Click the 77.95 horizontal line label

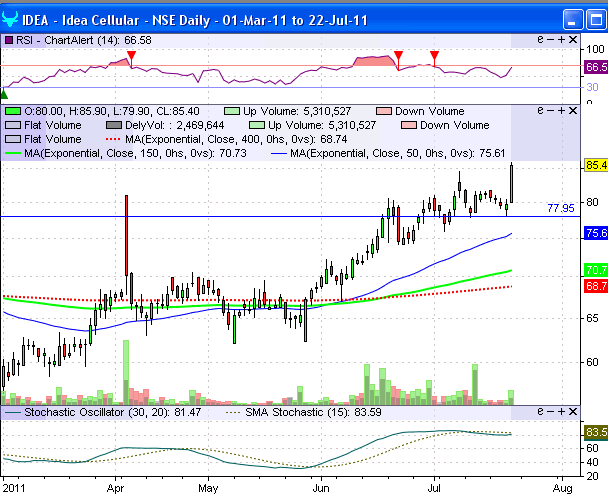coord(561,208)
